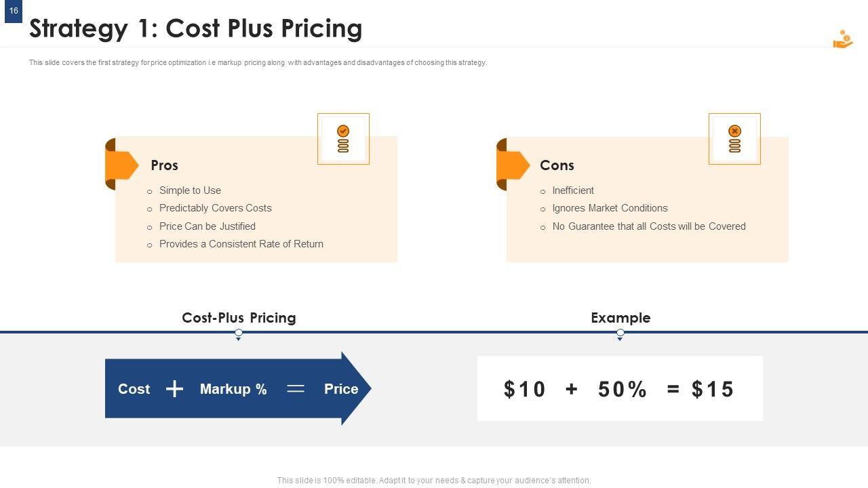Click the slide number 16 badge
The image size is (868, 488).
coord(14,12)
